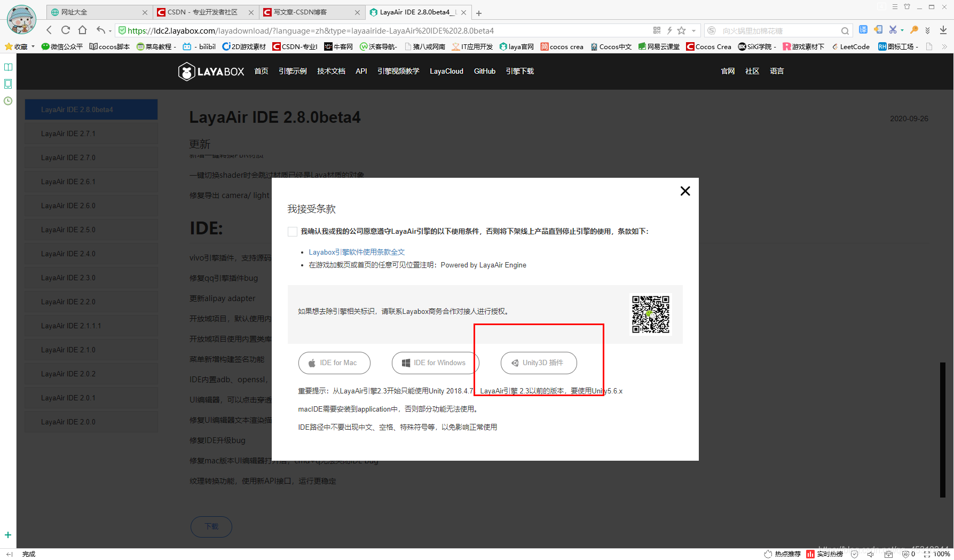This screenshot has height=560, width=954.
Task: Open the browser downloads arrow icon
Action: 943,30
